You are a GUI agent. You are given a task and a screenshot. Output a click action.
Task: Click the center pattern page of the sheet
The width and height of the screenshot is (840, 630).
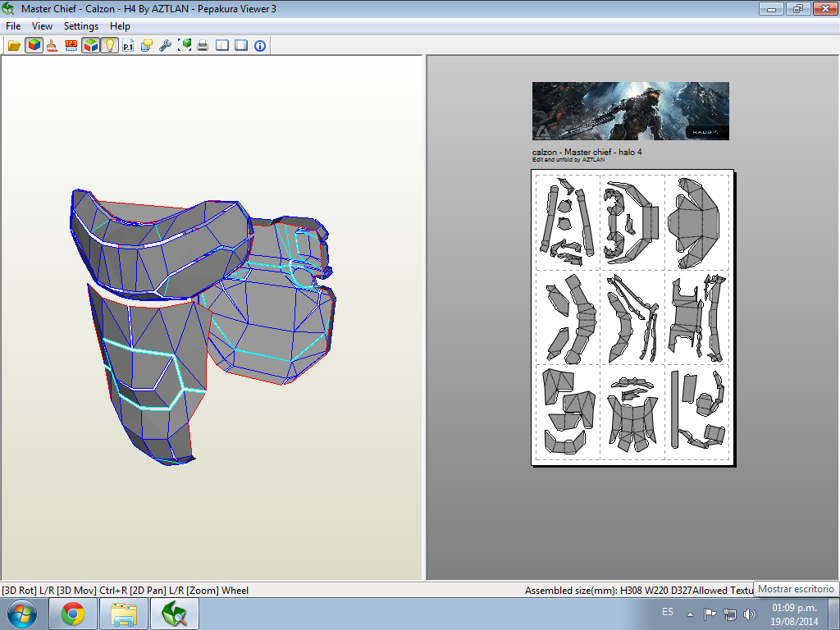(x=632, y=317)
